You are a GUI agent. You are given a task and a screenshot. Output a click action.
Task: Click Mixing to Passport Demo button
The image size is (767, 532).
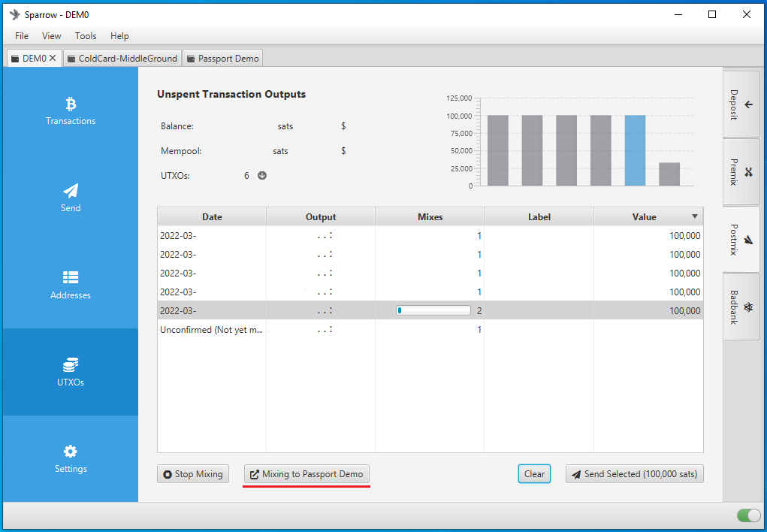pos(306,473)
